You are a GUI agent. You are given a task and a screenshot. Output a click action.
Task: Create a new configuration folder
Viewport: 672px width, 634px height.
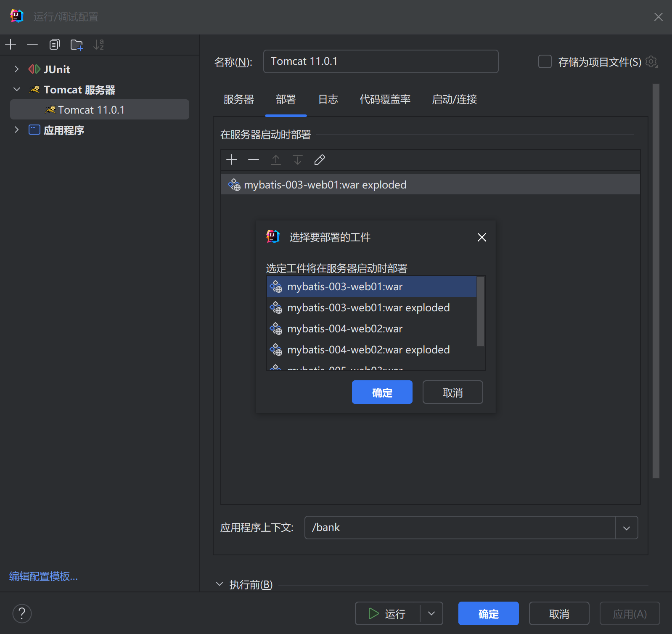77,44
